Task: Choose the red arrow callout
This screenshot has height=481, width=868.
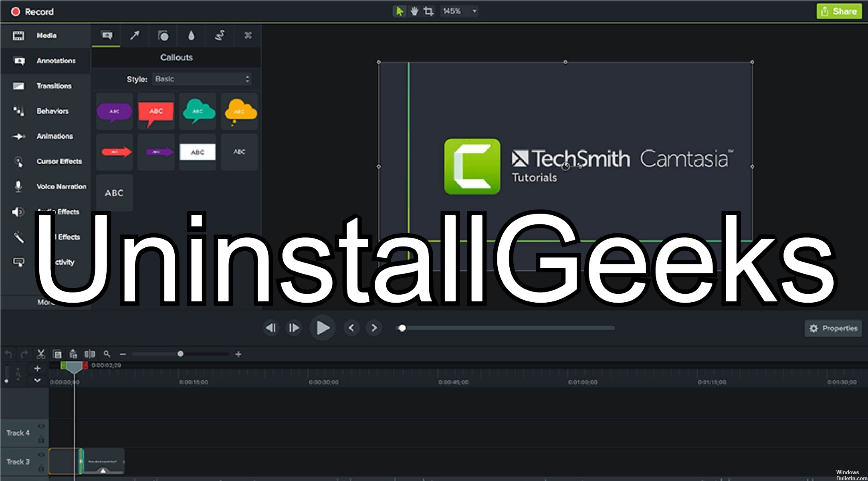Action: coord(115,152)
